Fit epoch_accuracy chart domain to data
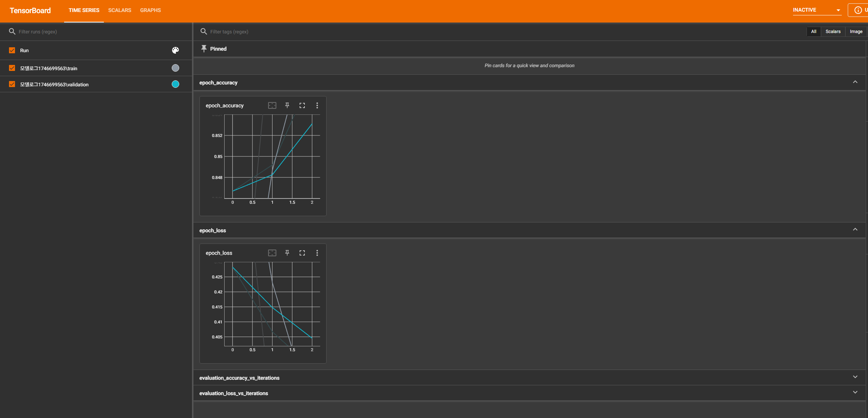The image size is (868, 418). click(272, 105)
